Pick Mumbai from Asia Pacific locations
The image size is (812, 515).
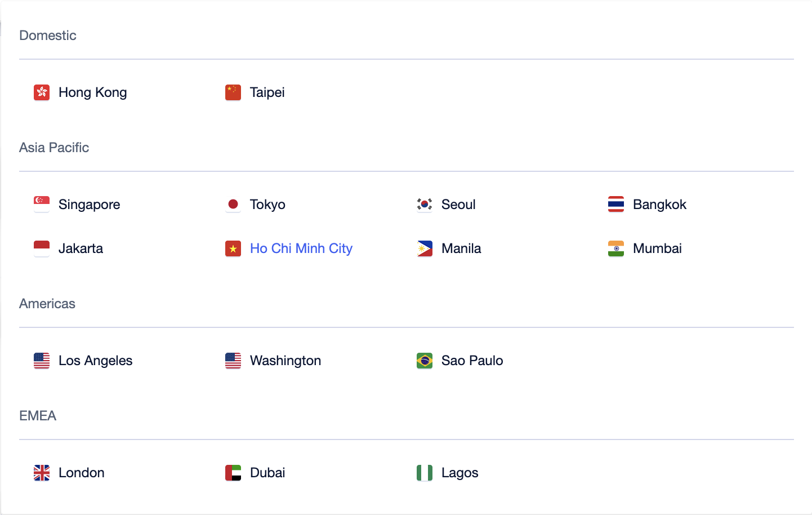[657, 248]
